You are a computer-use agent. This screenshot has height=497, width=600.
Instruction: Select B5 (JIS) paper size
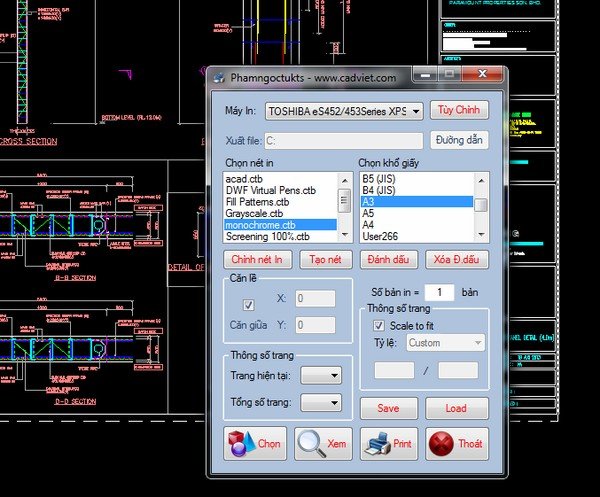pos(417,179)
